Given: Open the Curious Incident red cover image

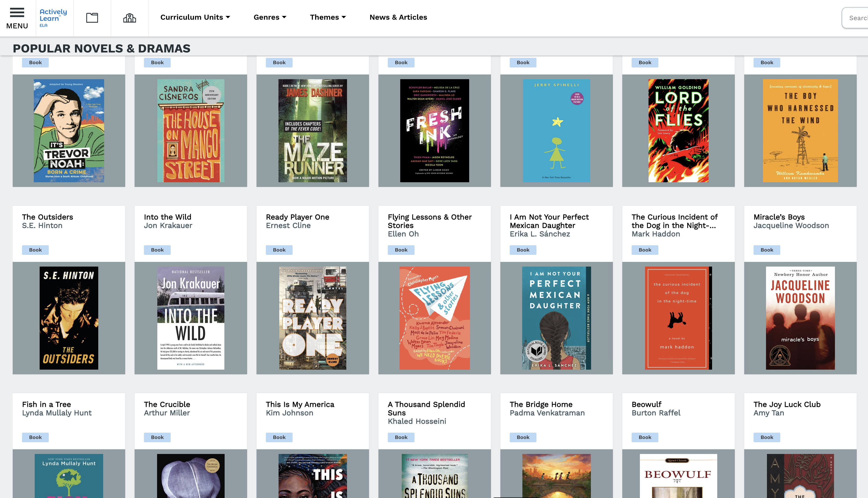Looking at the screenshot, I should click(678, 318).
